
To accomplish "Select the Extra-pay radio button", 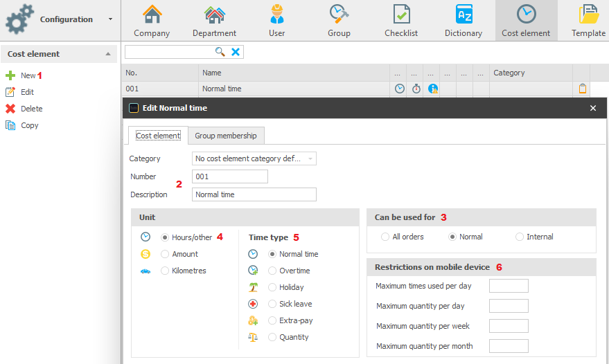I will point(272,320).
